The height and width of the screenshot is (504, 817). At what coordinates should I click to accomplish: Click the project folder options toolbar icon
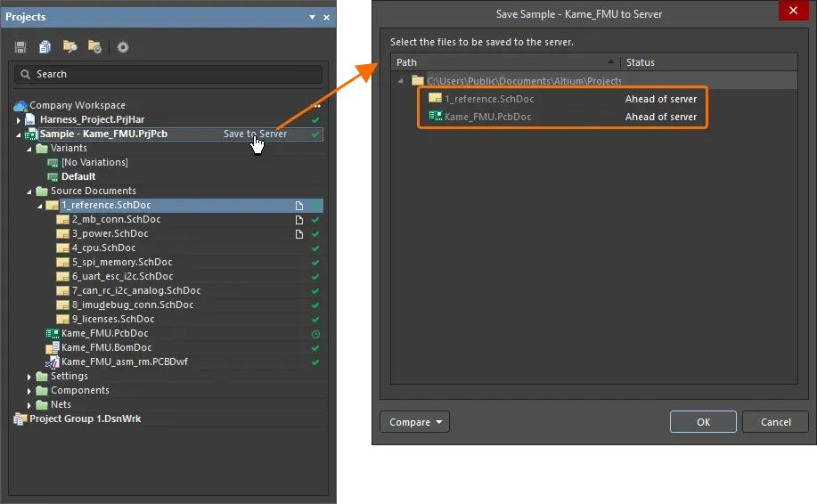pos(94,47)
